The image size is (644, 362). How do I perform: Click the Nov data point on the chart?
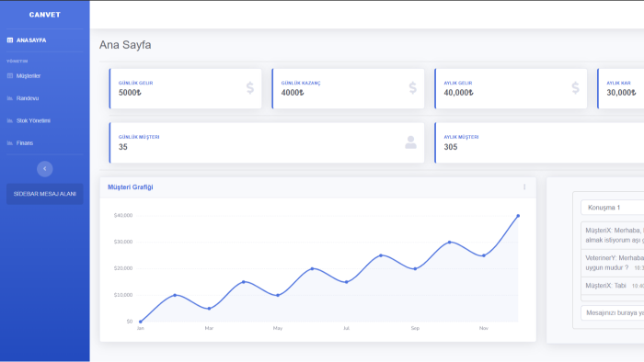[483, 255]
